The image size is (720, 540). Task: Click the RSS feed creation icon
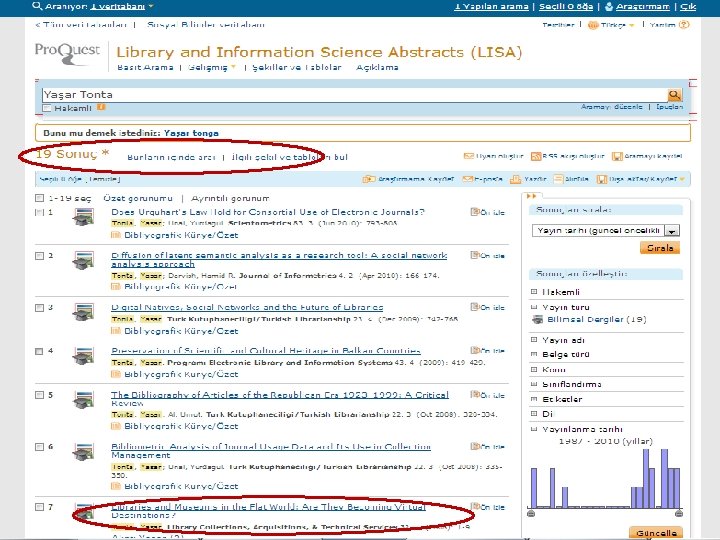[535, 156]
